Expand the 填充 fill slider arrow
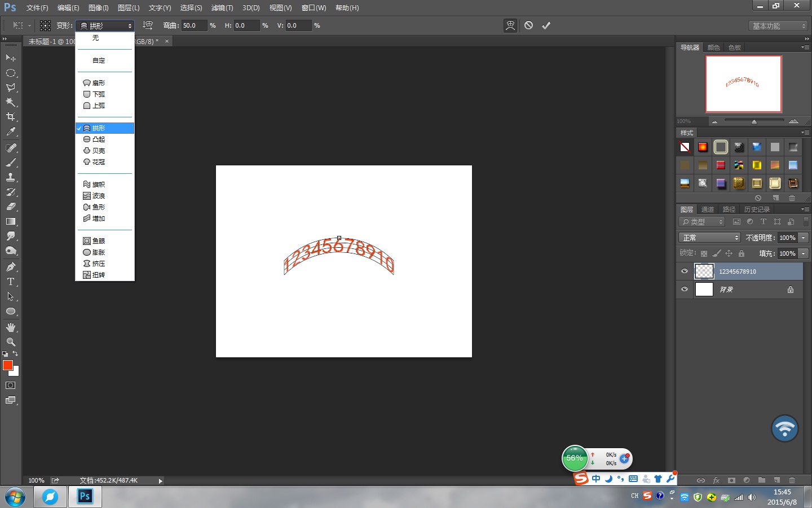Viewport: 812px width, 508px height. (804, 253)
